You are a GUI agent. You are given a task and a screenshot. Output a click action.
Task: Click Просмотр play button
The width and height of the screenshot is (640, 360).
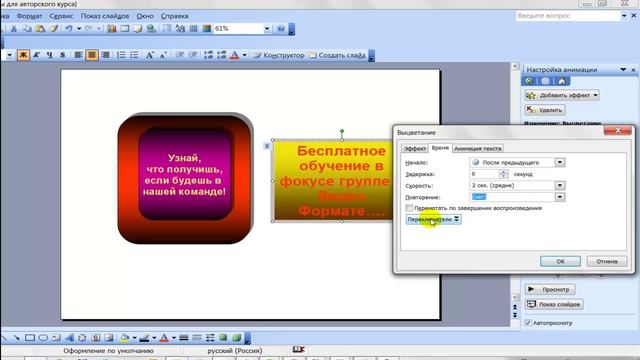[x=550, y=289]
